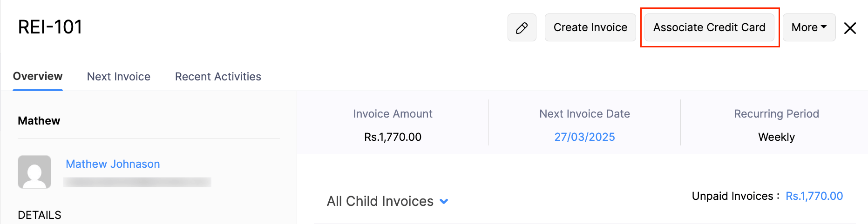Open the Mathew Johnason customer link
Screen dimensions: 868x224
coord(113,164)
